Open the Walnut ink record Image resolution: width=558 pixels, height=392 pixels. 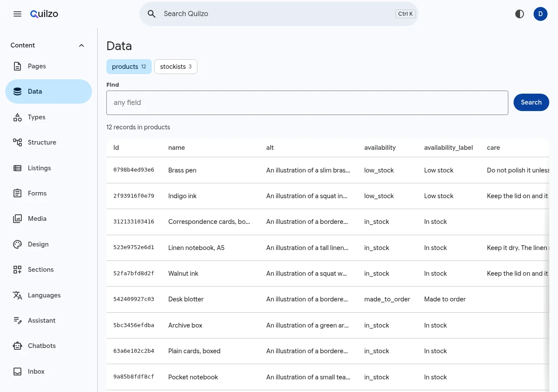click(x=183, y=274)
